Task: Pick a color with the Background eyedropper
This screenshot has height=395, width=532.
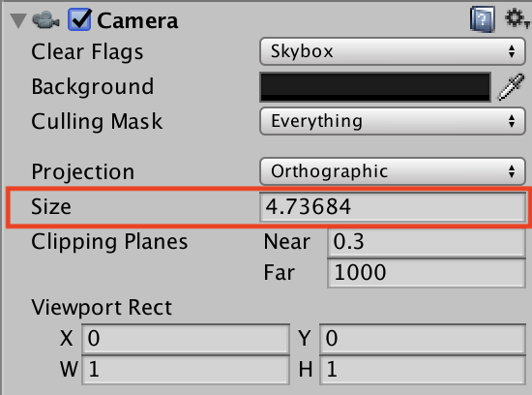Action: tap(511, 87)
